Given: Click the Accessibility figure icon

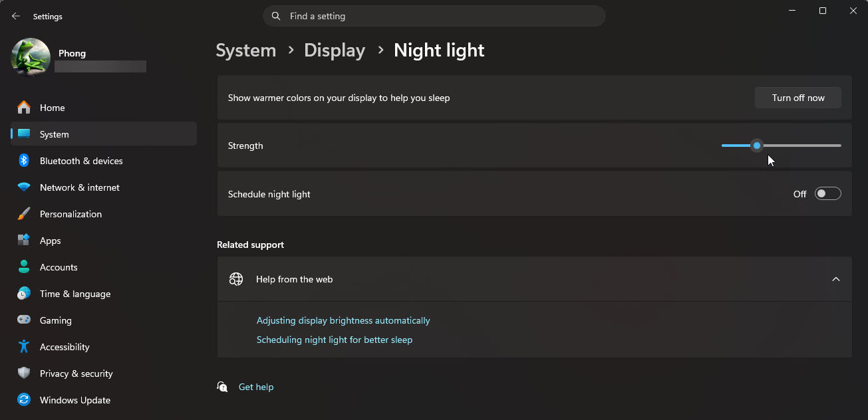Looking at the screenshot, I should [x=24, y=347].
